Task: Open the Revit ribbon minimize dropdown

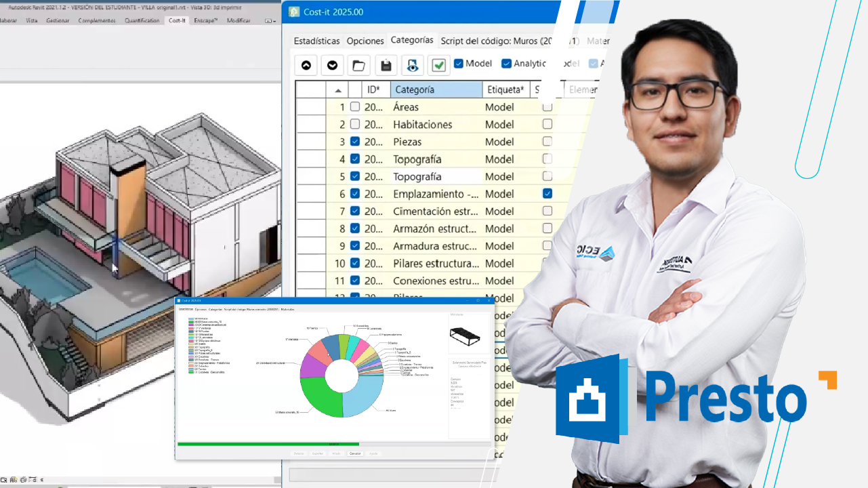Action: pos(269,21)
